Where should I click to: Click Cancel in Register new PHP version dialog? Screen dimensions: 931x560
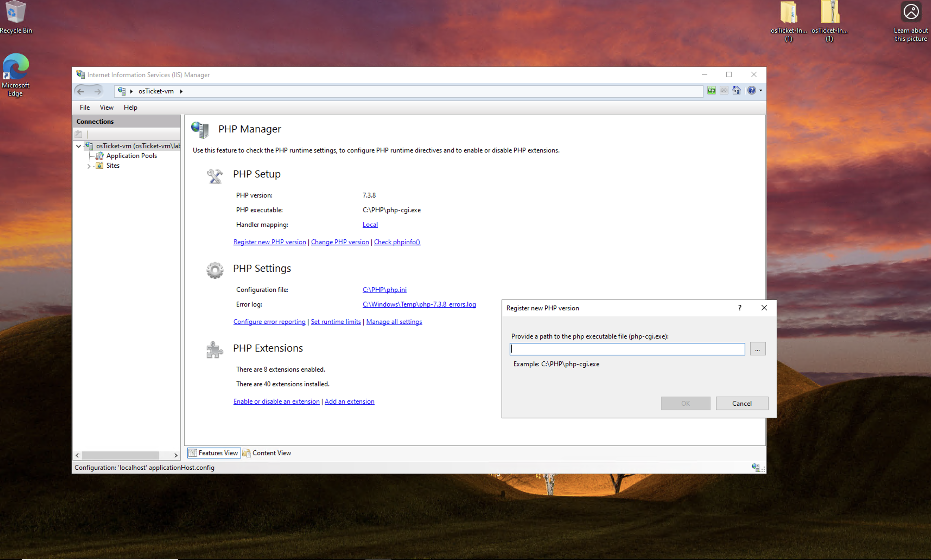(x=742, y=403)
